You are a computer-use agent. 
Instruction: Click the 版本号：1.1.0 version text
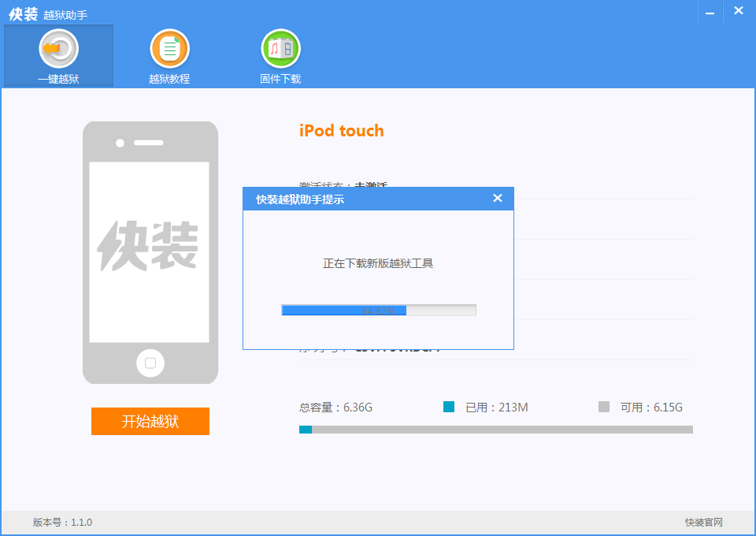click(x=62, y=522)
